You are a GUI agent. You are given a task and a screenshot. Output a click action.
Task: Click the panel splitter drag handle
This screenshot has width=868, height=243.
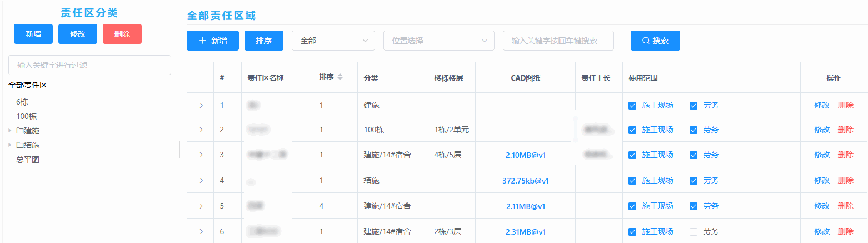179,149
